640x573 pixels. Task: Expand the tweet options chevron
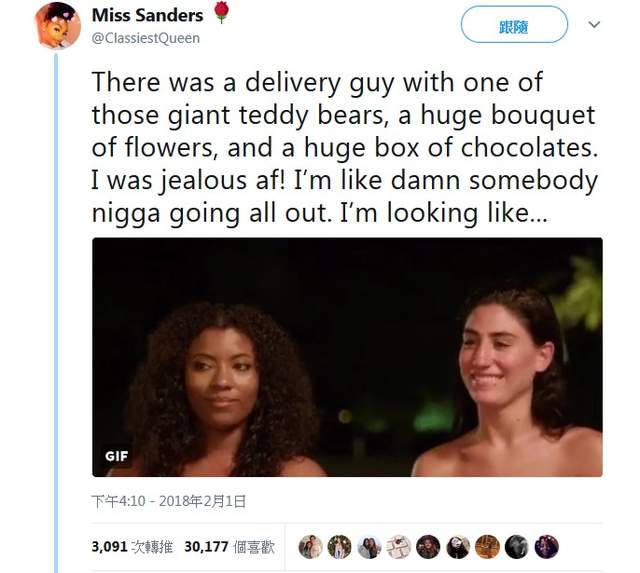pyautogui.click(x=594, y=24)
